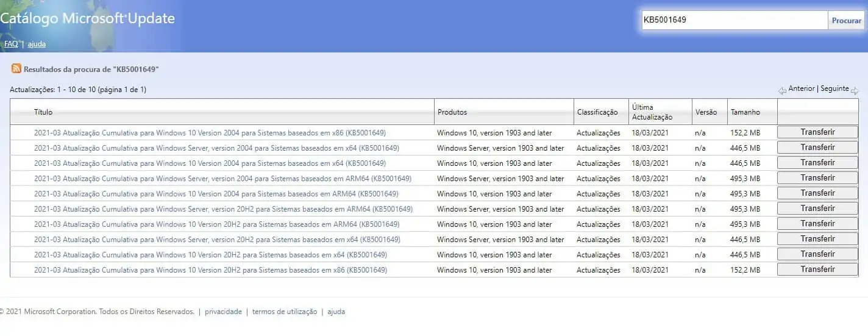Open the ajuda link in header

click(37, 44)
